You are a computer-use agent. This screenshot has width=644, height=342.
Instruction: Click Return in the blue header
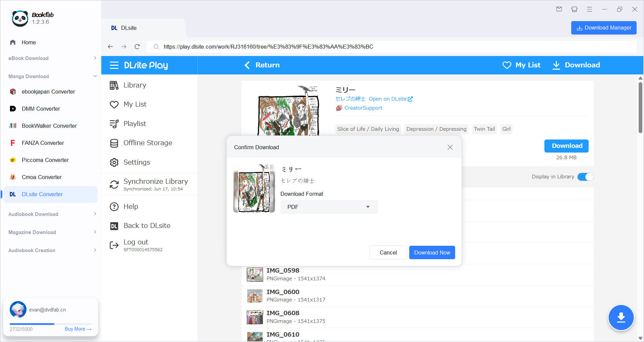click(x=262, y=65)
